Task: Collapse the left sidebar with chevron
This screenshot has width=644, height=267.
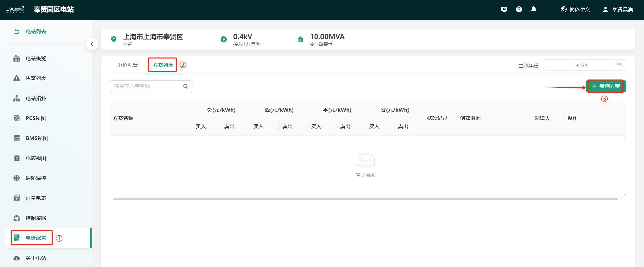Action: [92, 44]
